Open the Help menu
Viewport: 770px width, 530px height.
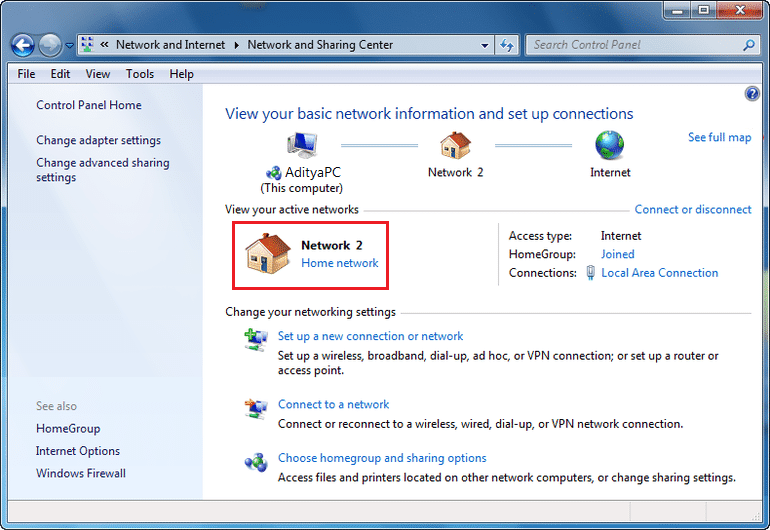181,74
